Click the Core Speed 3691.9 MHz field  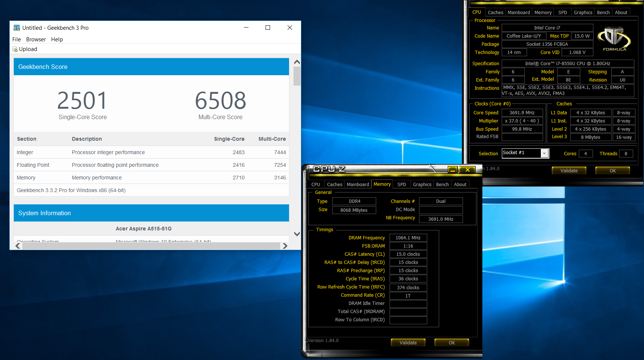[x=522, y=113]
